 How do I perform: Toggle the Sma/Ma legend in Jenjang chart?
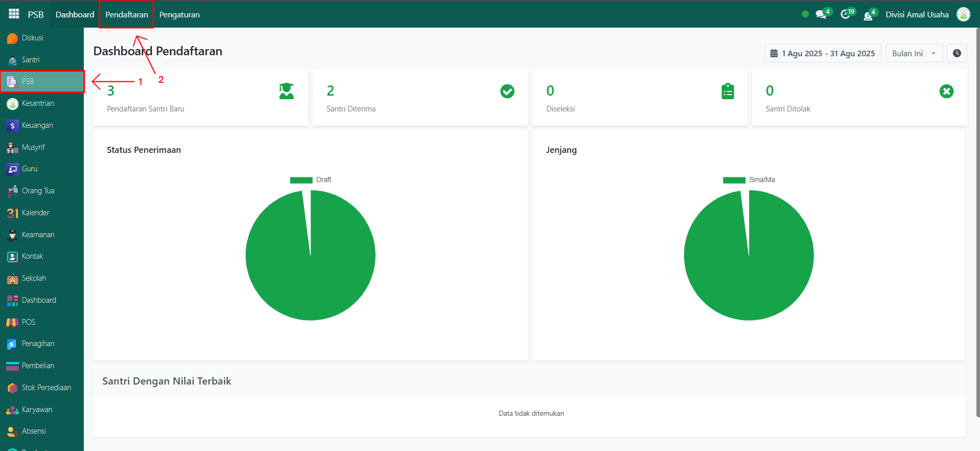(x=749, y=180)
